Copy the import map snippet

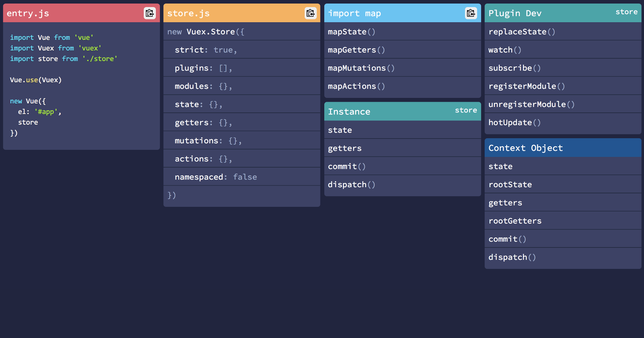click(471, 13)
